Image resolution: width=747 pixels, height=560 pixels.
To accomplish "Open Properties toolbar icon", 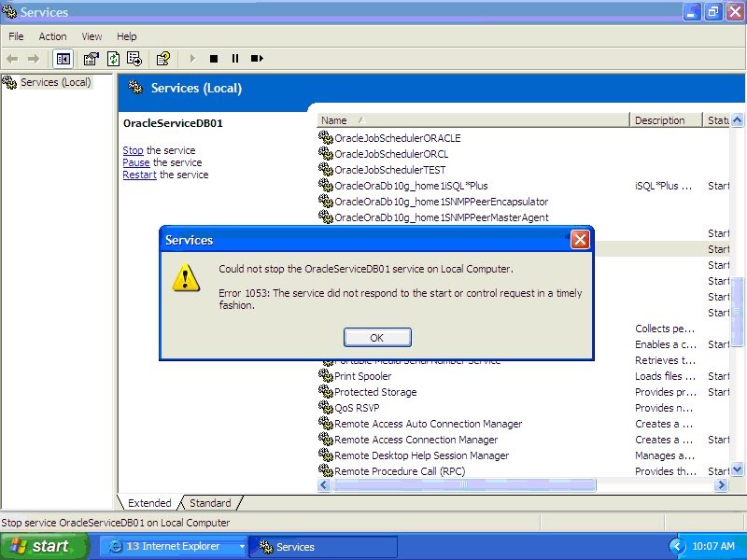I will [91, 59].
